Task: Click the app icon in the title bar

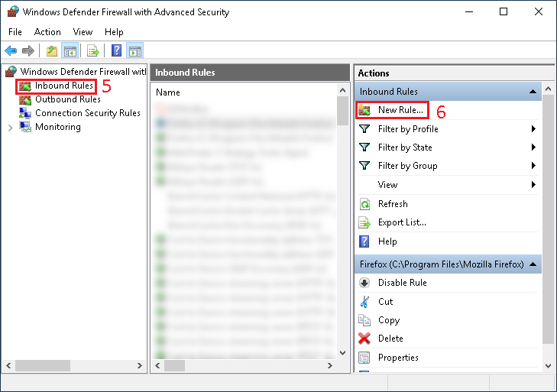Action: [x=13, y=11]
